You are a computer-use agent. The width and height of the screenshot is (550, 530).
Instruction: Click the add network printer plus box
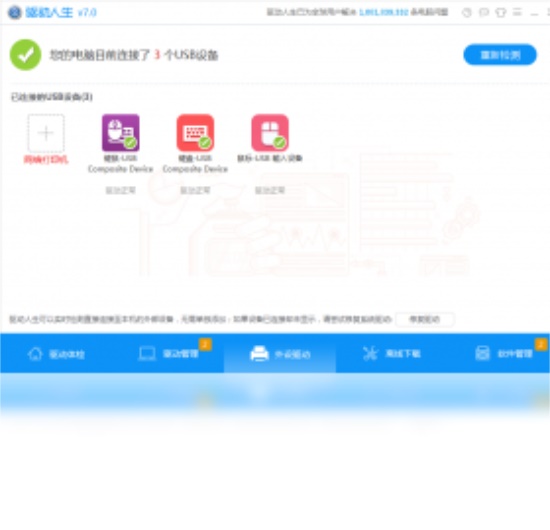coord(46,133)
